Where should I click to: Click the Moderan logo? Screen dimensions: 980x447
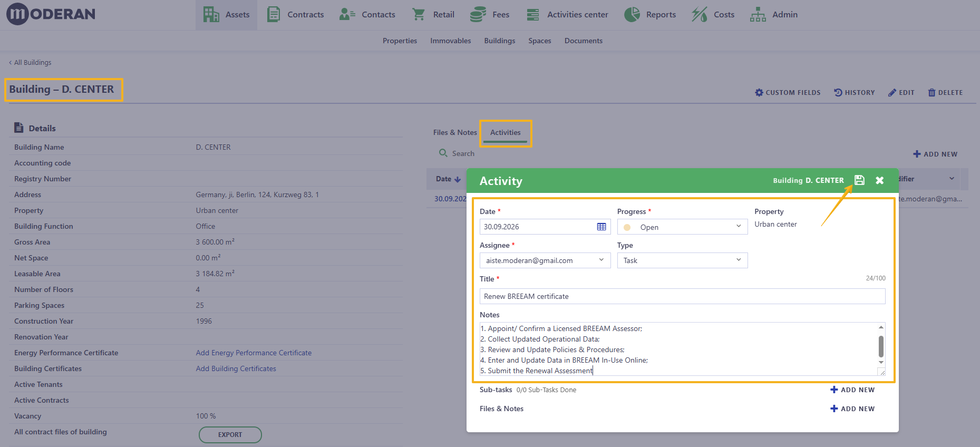[x=51, y=14]
